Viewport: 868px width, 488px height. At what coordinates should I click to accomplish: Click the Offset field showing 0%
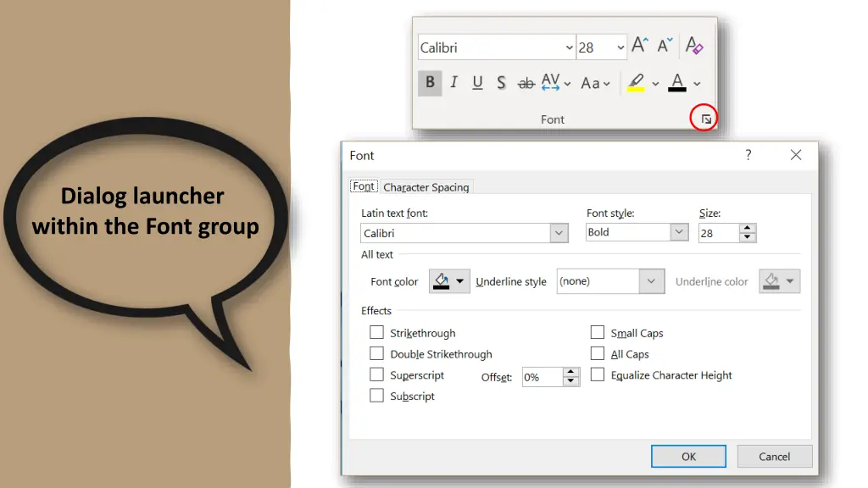[x=542, y=377]
